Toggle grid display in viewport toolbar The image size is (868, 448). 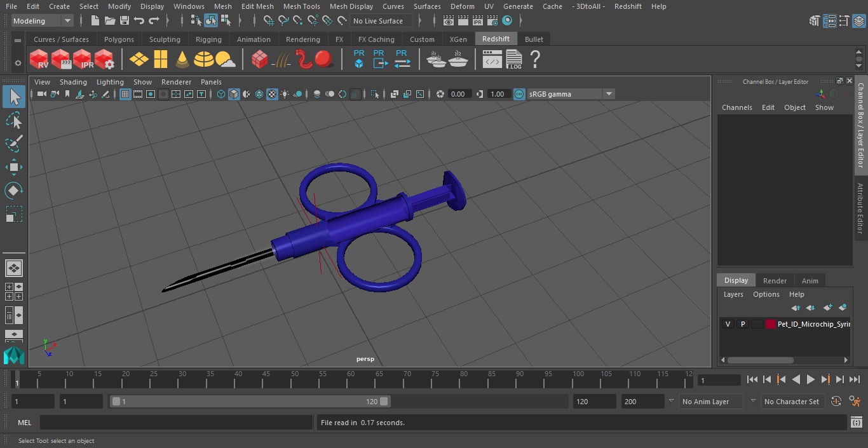(x=125, y=94)
